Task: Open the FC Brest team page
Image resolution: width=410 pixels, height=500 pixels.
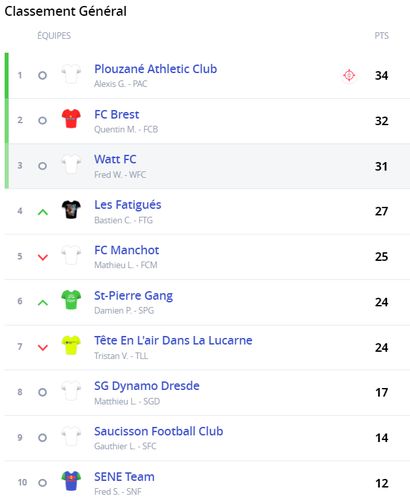Action: click(116, 114)
